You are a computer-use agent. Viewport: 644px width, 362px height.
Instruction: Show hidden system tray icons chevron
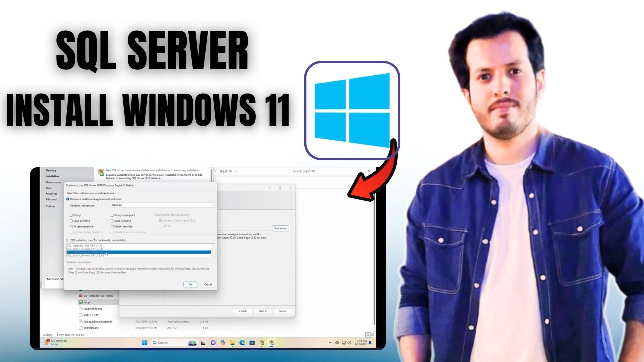(x=330, y=343)
